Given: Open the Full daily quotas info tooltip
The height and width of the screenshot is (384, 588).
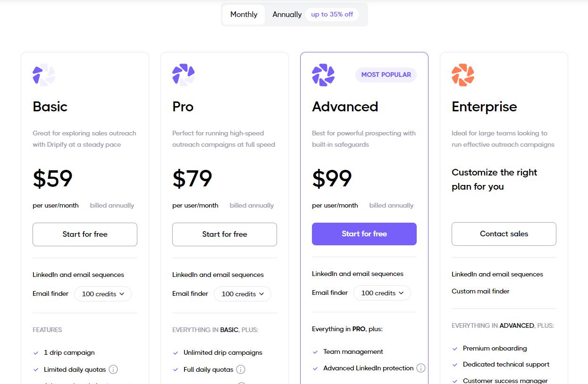Looking at the screenshot, I should [241, 369].
